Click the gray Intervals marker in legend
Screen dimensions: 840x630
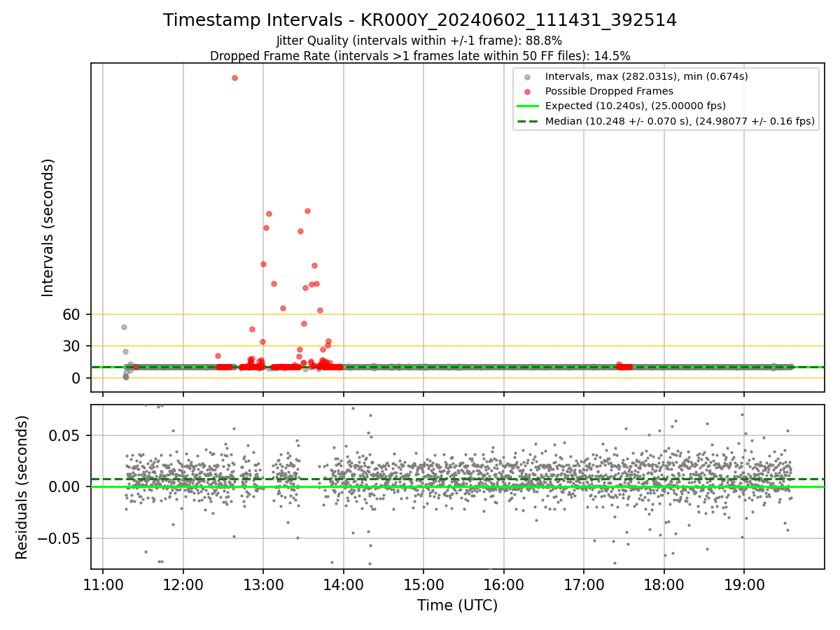[x=528, y=77]
